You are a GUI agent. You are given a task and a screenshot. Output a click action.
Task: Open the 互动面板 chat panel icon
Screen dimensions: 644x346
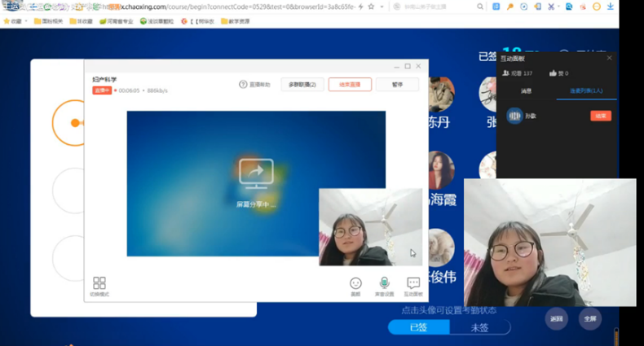tap(413, 283)
